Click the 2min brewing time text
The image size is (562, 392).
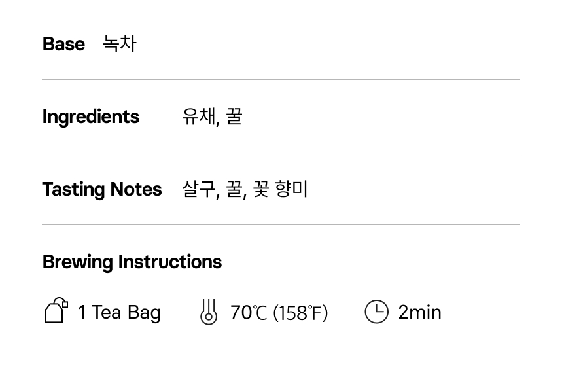coord(419,312)
